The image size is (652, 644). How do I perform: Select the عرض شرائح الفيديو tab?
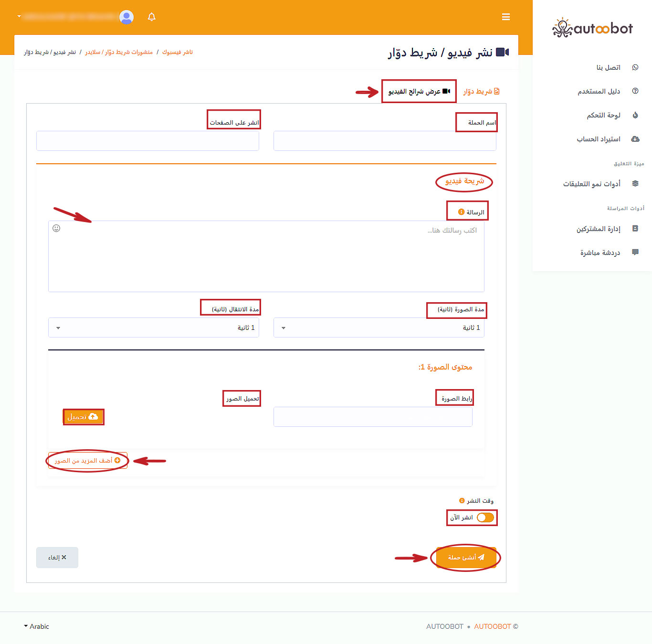419,91
